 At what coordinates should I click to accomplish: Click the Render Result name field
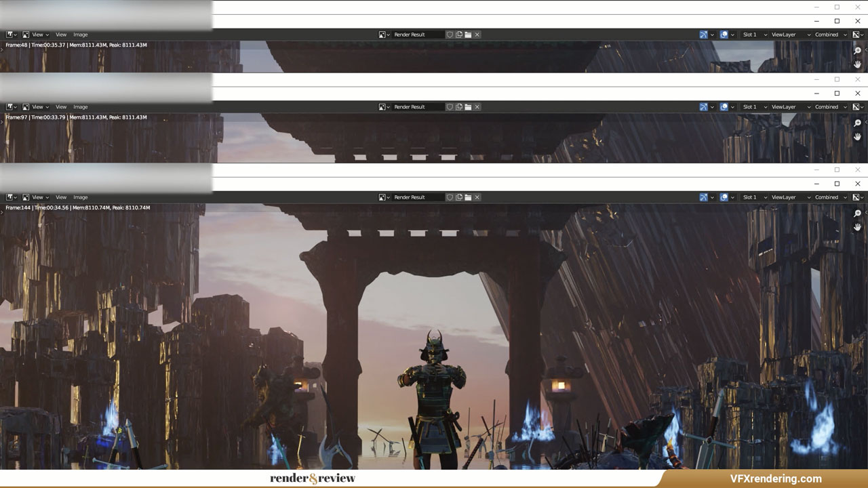417,197
